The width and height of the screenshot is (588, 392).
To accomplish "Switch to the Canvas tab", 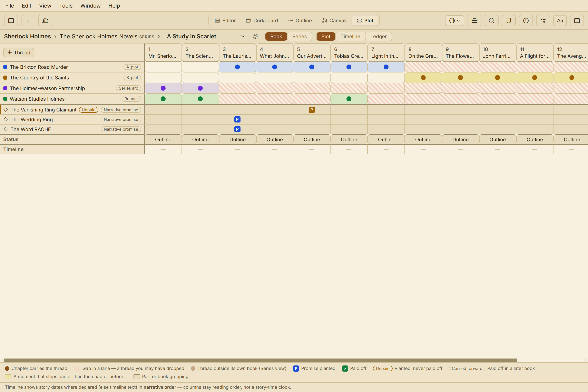I will coord(334,20).
